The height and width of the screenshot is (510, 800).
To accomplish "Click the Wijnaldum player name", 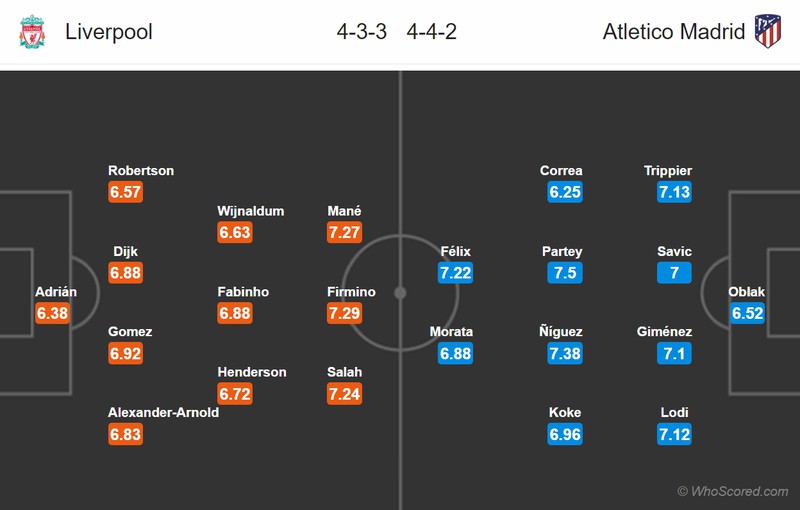I will (251, 211).
